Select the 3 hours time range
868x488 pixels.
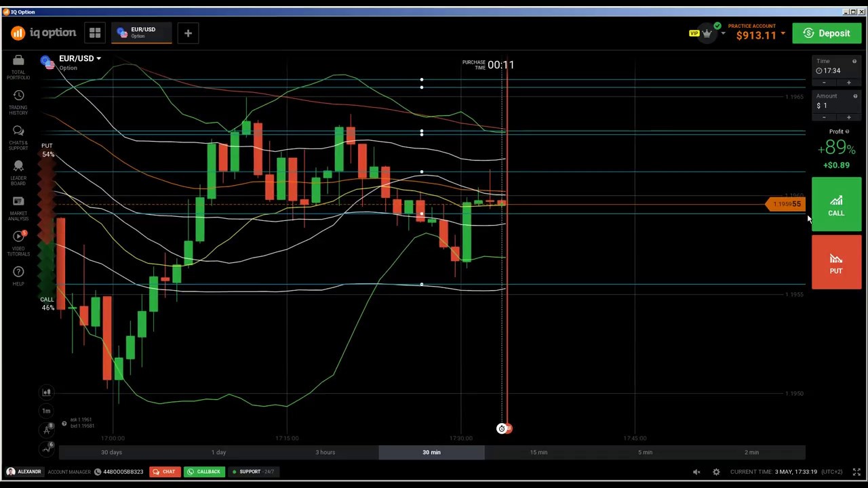(325, 452)
